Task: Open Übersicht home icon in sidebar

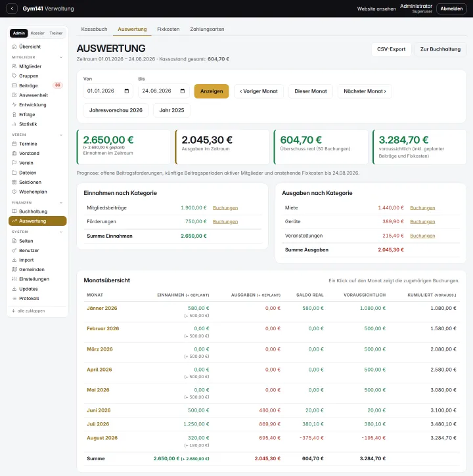Action: click(14, 47)
